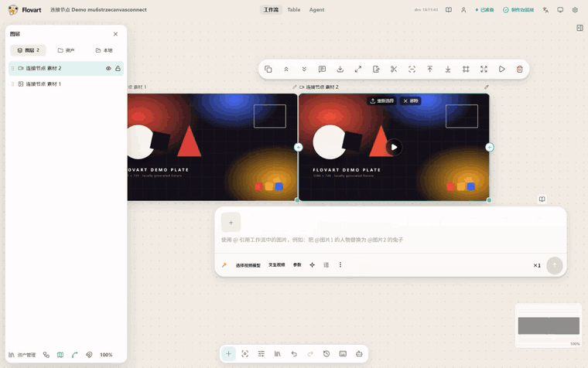Open the settings gear in header

(x=575, y=10)
